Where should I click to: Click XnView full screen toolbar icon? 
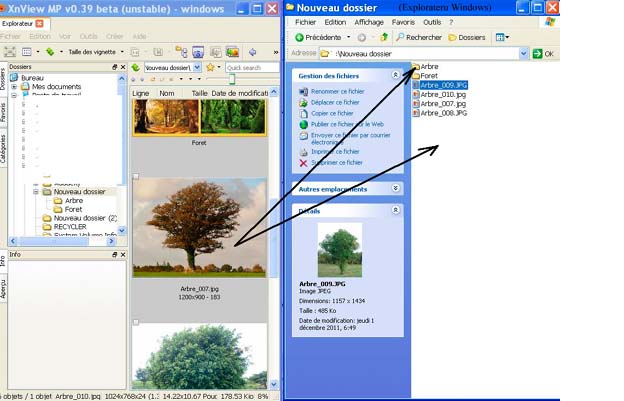point(10,52)
